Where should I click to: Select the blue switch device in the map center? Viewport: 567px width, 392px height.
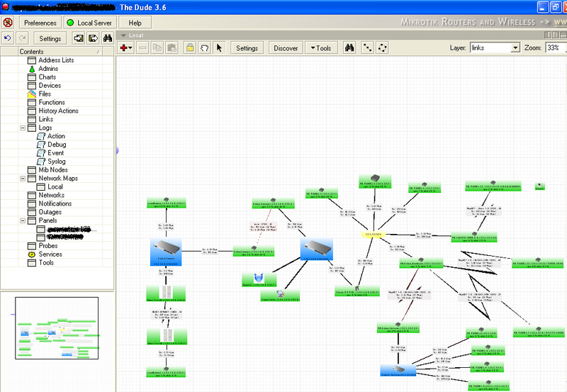pyautogui.click(x=317, y=249)
